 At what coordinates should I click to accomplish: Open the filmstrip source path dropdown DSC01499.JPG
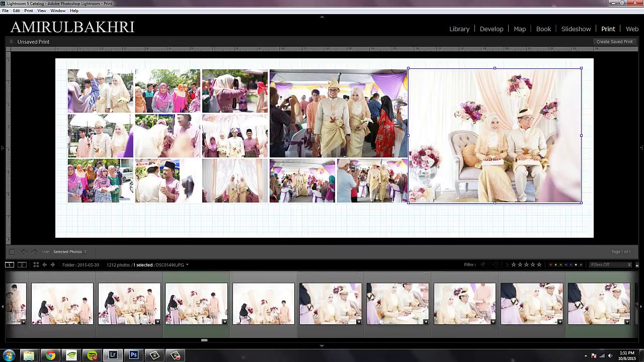[172, 265]
